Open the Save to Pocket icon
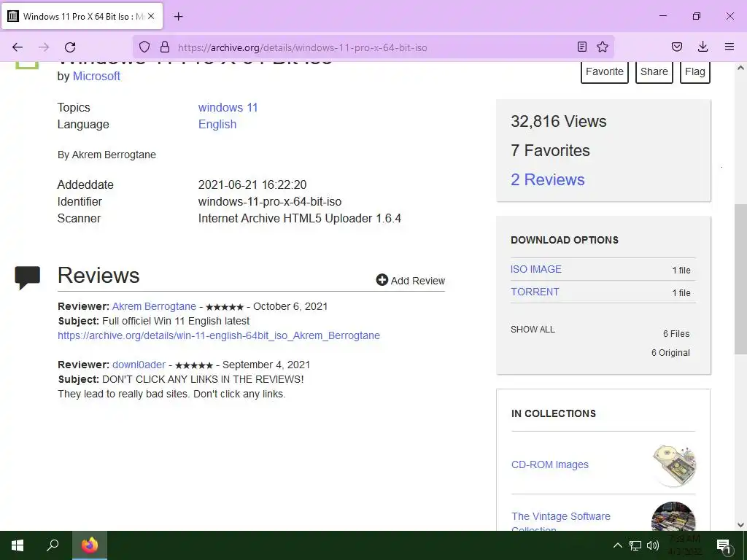This screenshot has height=560, width=747. [676, 47]
